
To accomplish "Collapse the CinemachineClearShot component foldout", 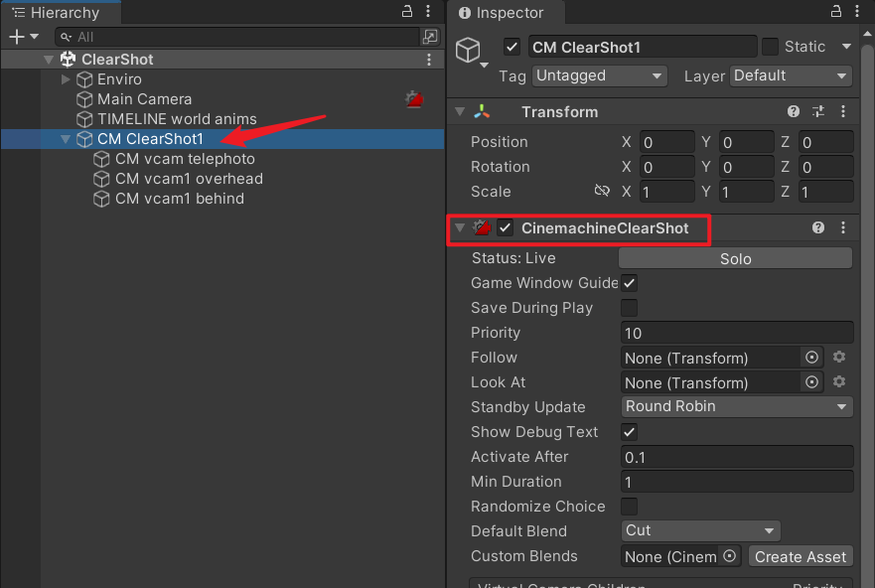I will 460,227.
